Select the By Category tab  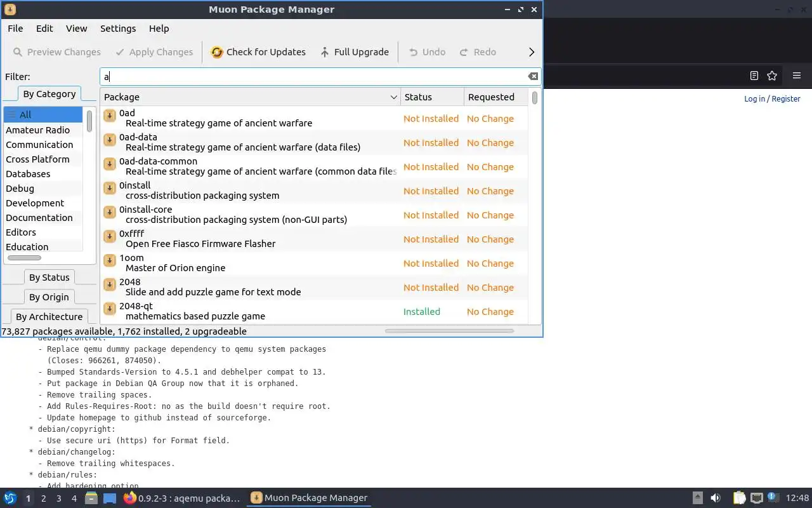(x=49, y=94)
